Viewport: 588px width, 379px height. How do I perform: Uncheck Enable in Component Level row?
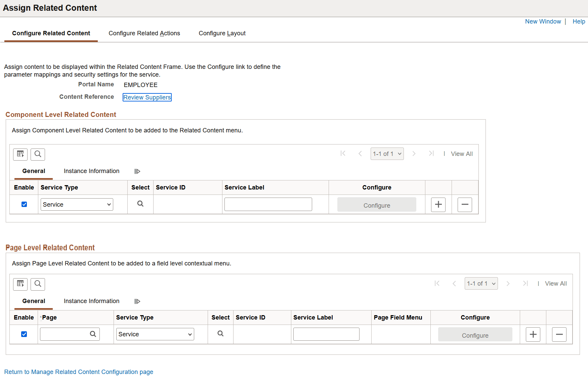pos(24,204)
